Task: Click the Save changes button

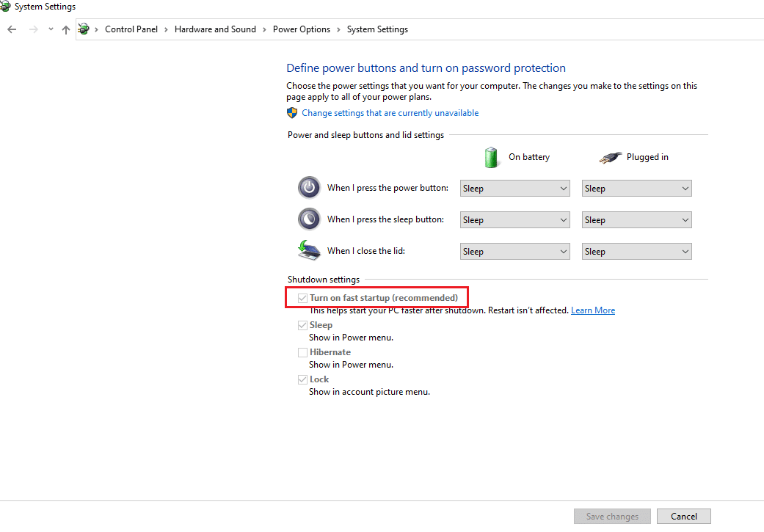Action: [613, 517]
